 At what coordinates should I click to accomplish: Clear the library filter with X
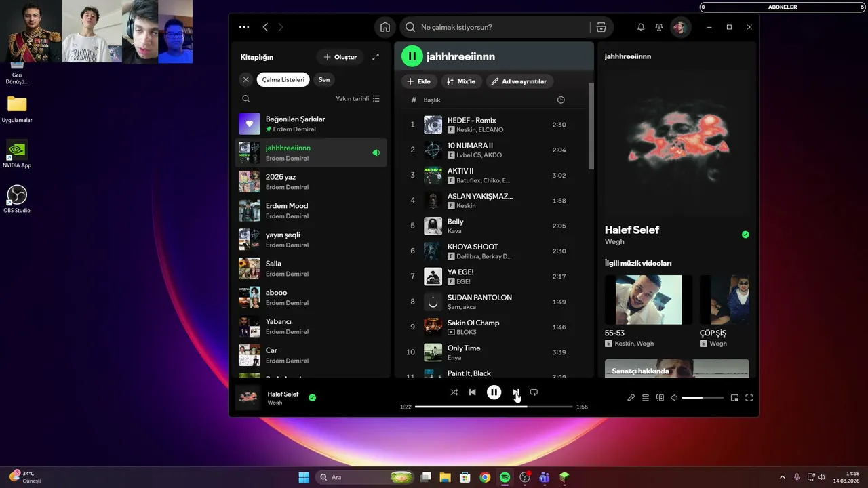point(246,79)
